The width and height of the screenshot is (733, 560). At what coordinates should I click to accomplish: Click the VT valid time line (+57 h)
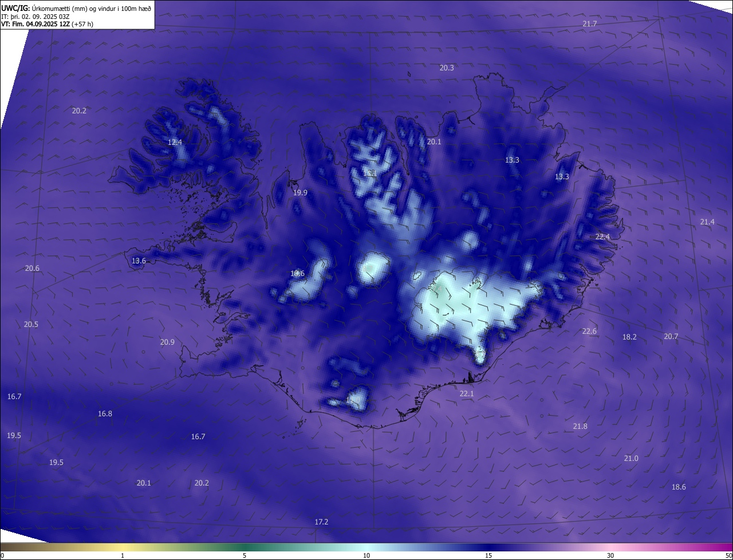(47, 23)
